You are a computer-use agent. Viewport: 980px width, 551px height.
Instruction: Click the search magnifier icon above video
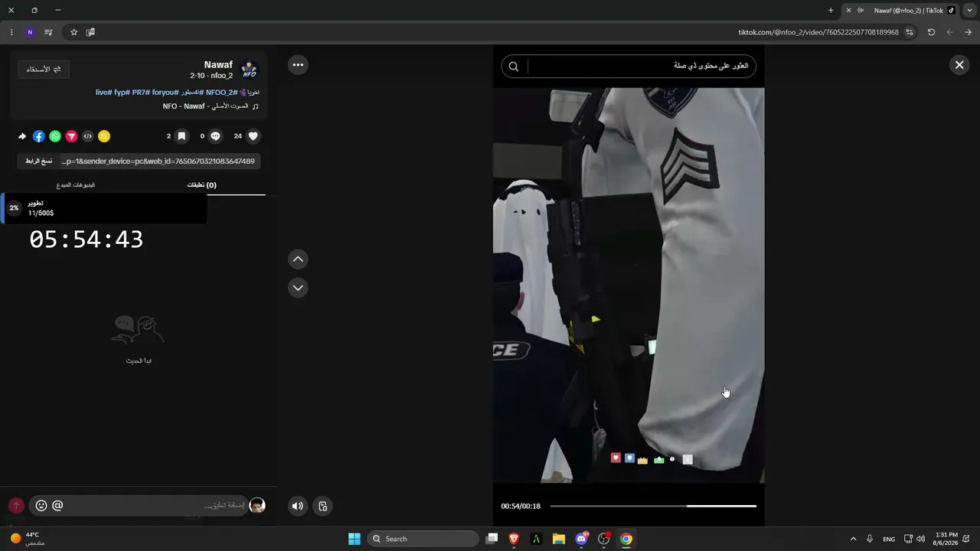(514, 67)
